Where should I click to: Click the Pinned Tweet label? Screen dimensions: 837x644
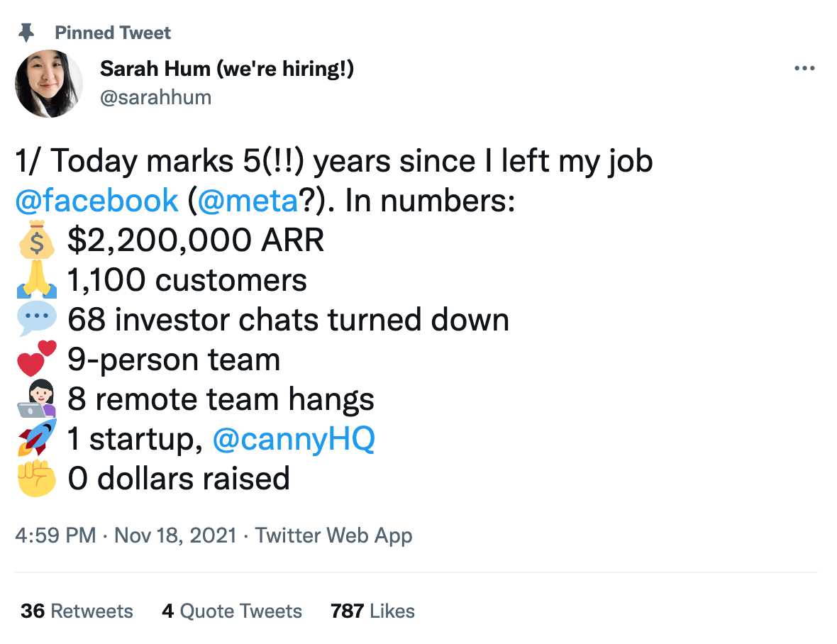click(113, 32)
